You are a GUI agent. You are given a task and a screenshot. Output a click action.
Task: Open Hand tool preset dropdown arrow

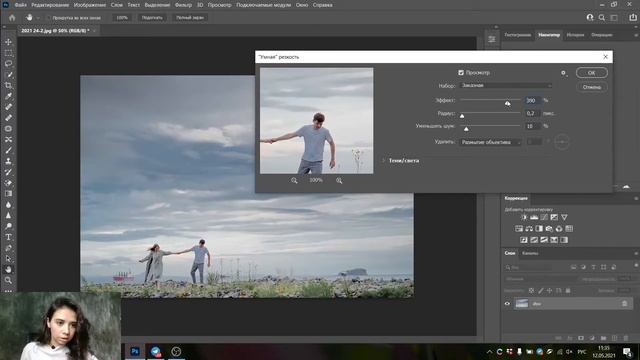click(x=38, y=18)
